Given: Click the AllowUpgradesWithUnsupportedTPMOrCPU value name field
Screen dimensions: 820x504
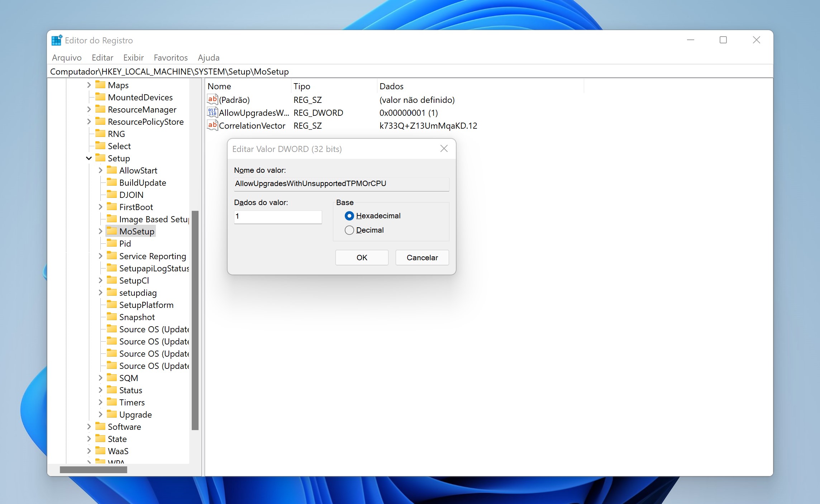Looking at the screenshot, I should coord(341,183).
